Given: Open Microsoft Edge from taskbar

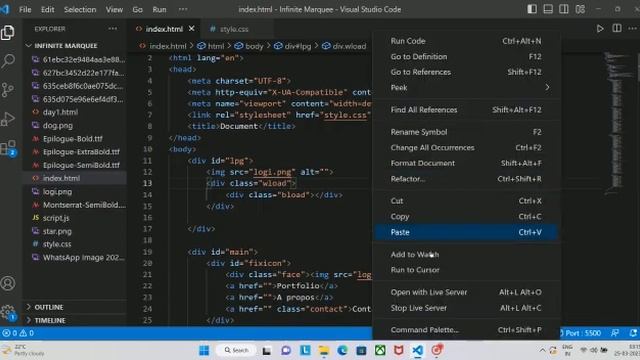Looking at the screenshot, I should click(x=342, y=350).
